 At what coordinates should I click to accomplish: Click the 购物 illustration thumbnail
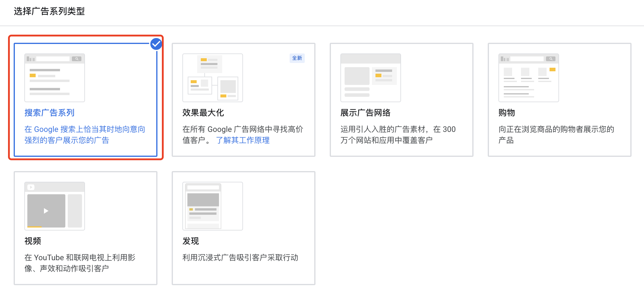point(529,78)
